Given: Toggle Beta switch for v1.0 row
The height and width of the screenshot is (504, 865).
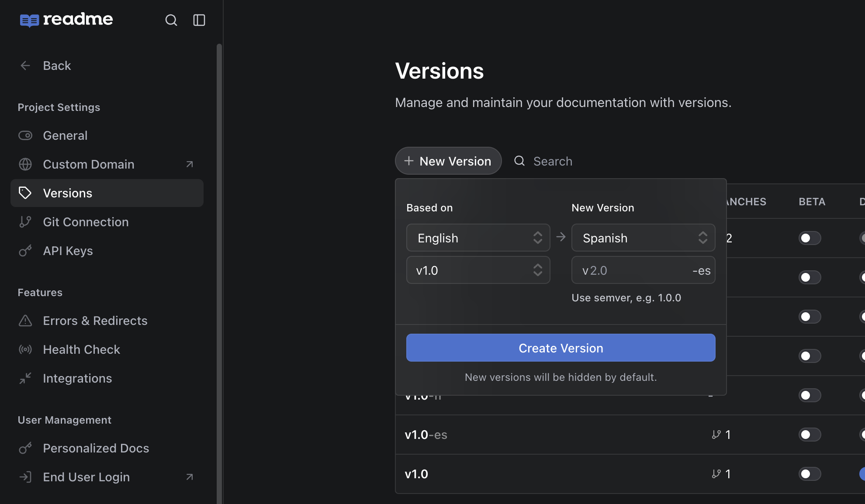Looking at the screenshot, I should click(810, 474).
